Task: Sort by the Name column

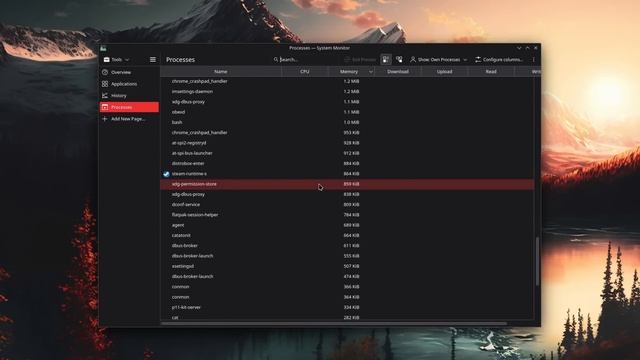Action: pyautogui.click(x=221, y=71)
